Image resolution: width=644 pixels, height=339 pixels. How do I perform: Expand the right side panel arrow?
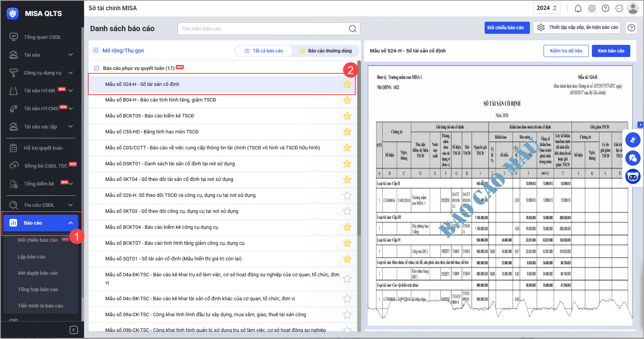click(641, 125)
